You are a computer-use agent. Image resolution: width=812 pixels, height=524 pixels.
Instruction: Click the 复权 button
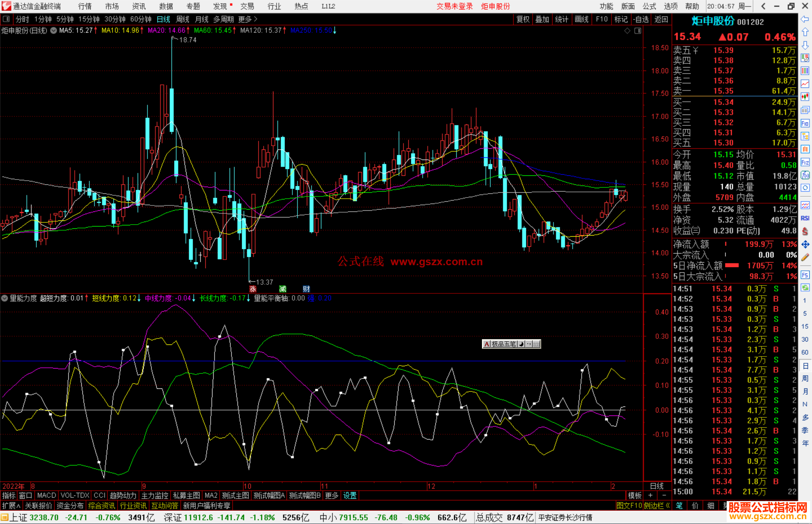coord(523,19)
